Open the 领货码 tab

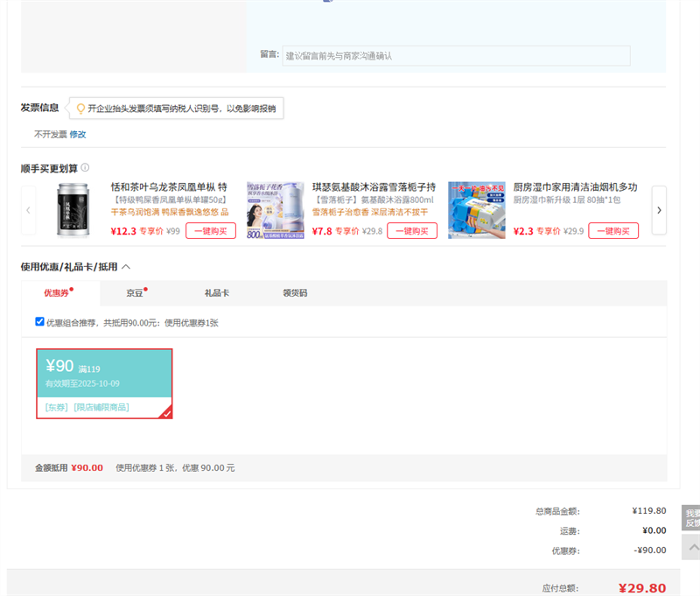pos(295,293)
